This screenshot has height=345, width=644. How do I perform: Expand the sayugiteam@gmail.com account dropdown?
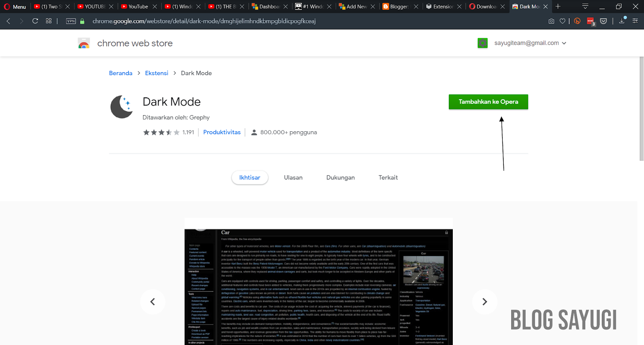coord(564,43)
